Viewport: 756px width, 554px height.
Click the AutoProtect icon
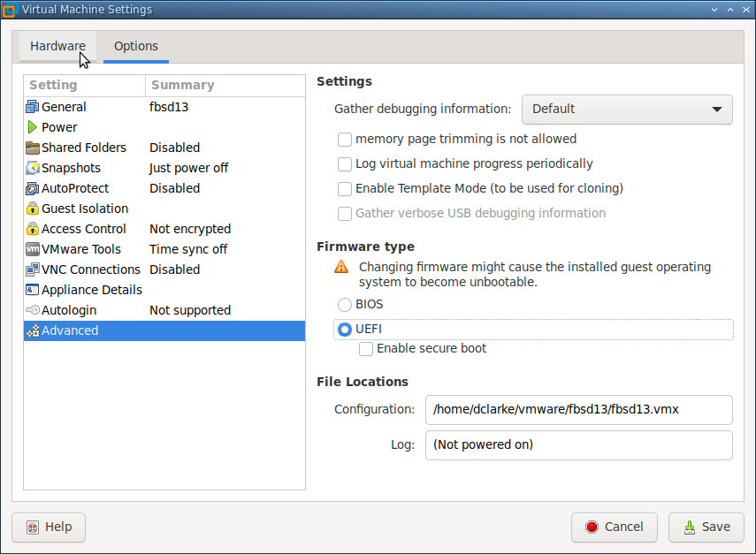33,188
